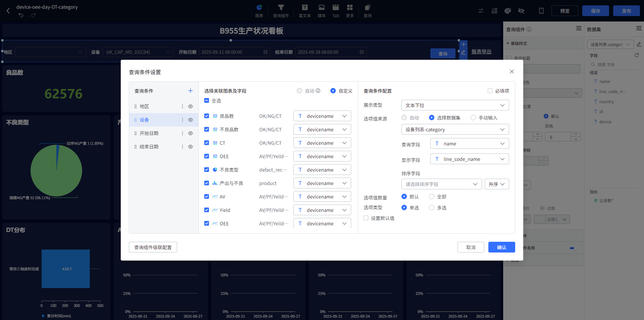Choose 多选 option type
Image resolution: width=644 pixels, height=320 pixels.
click(x=432, y=208)
